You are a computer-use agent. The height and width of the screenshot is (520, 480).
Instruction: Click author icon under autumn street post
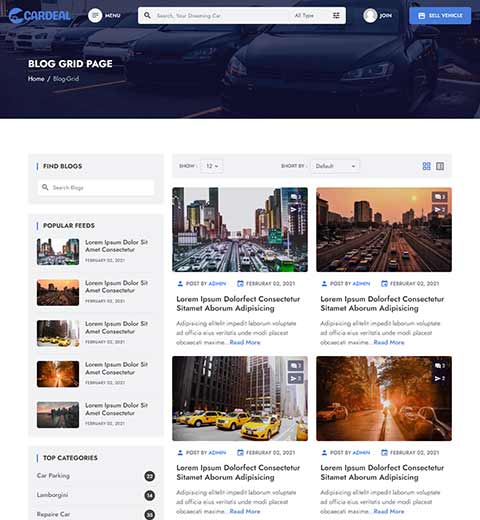(324, 453)
